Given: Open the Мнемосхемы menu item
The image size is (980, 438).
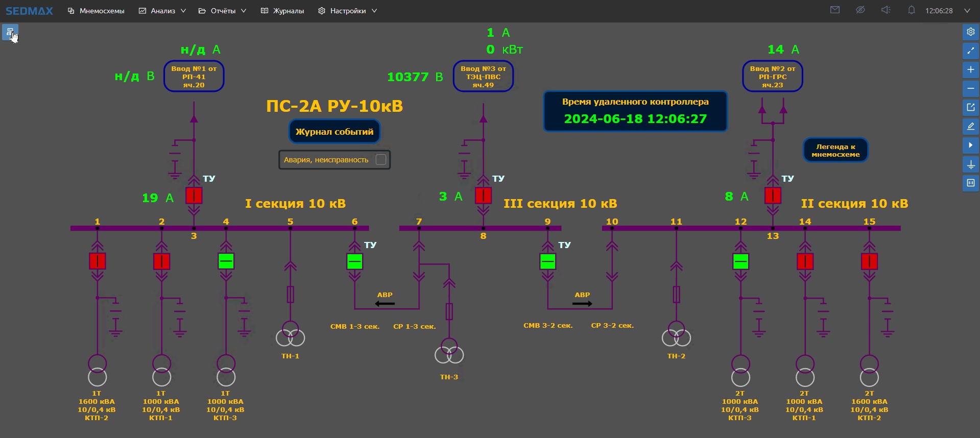Looking at the screenshot, I should point(96,11).
